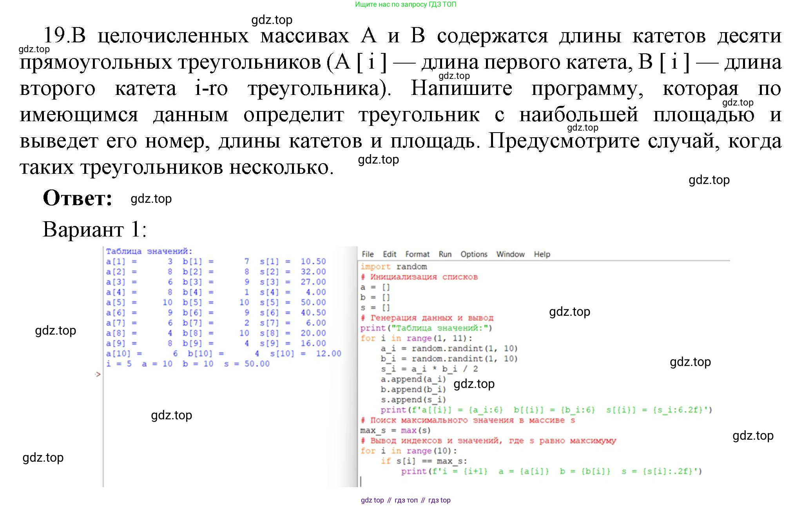Click 'Ищите нас по запросу ГДЗ ТОП' link
The width and height of the screenshot is (812, 506).
click(406, 4)
